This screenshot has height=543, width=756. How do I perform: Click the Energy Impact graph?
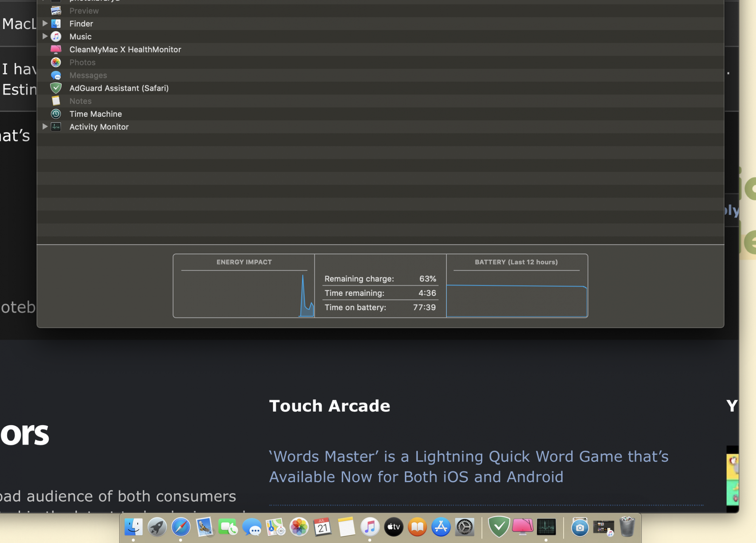[x=244, y=294]
